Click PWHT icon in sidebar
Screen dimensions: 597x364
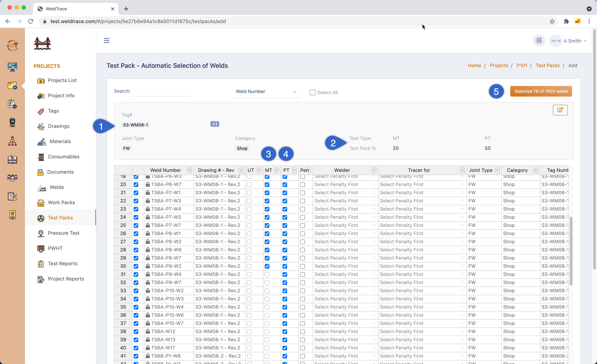[41, 248]
